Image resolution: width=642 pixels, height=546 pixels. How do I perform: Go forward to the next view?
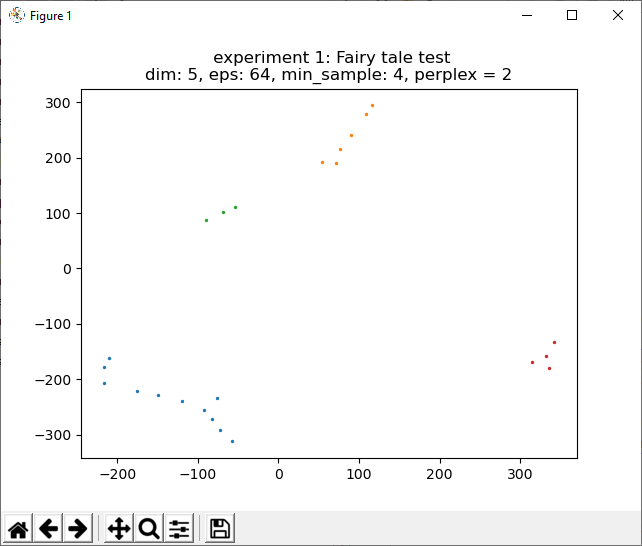pyautogui.click(x=78, y=529)
